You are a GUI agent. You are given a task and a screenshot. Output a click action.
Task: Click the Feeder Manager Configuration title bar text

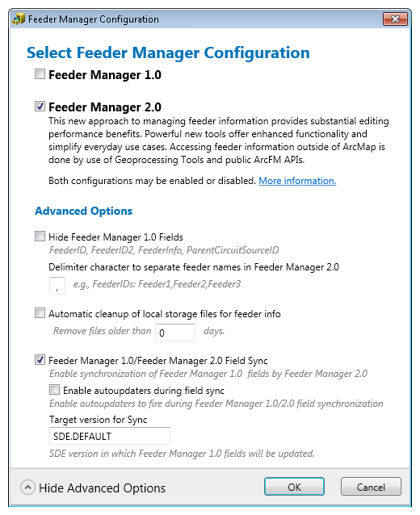pos(94,19)
